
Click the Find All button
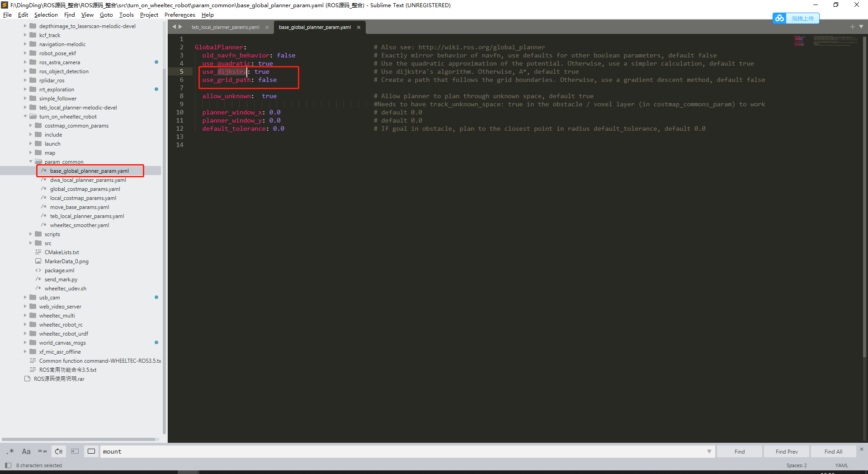click(833, 451)
